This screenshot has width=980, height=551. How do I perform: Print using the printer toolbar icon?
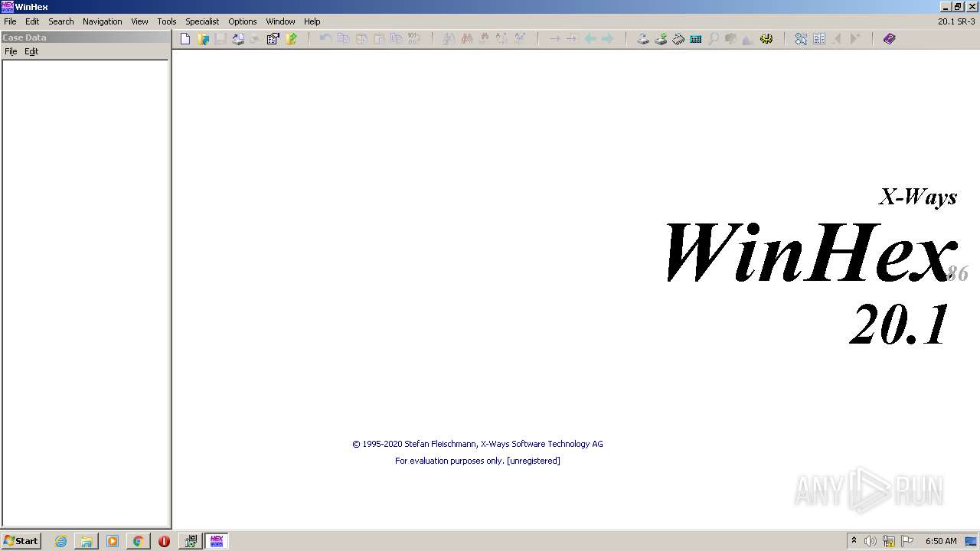pyautogui.click(x=238, y=38)
